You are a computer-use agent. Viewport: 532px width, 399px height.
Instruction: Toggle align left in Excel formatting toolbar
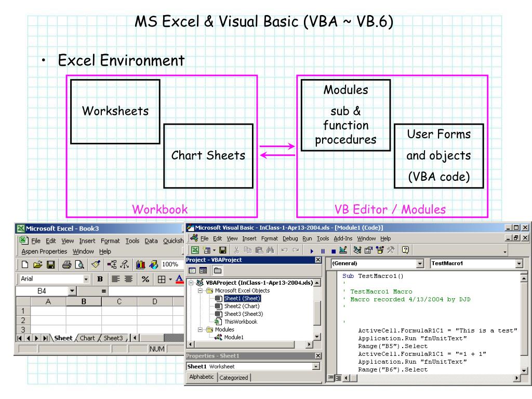click(115, 279)
